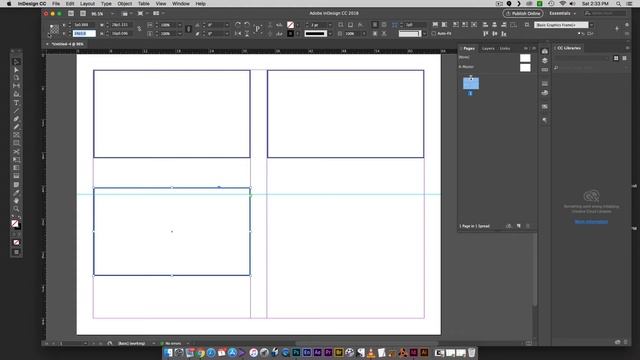Open the stroke style dropdown

pos(330,33)
